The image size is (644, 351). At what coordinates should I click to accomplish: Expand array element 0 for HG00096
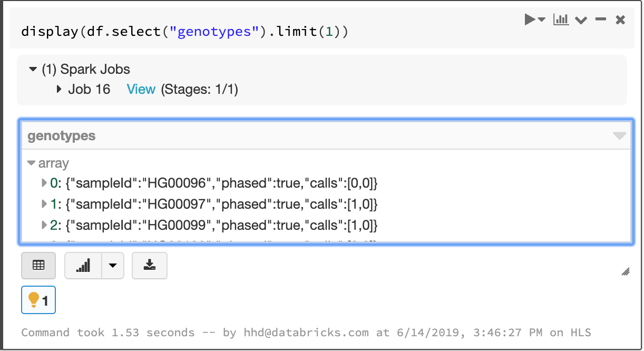pyautogui.click(x=44, y=183)
